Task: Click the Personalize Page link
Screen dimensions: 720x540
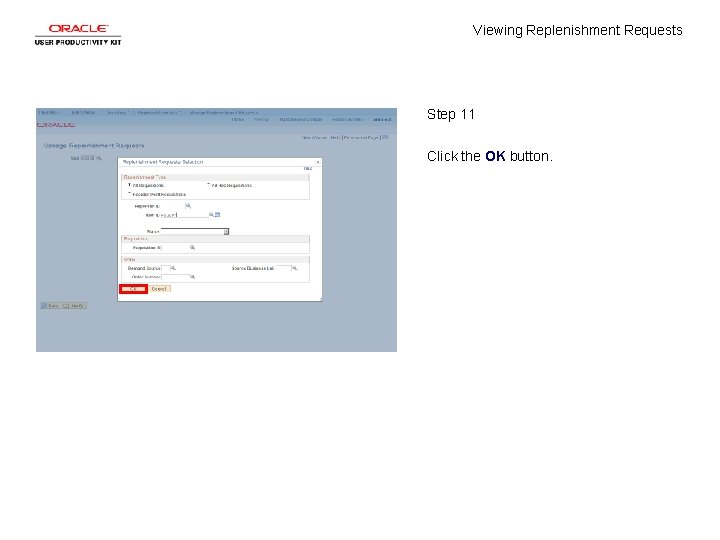Action: 361,137
